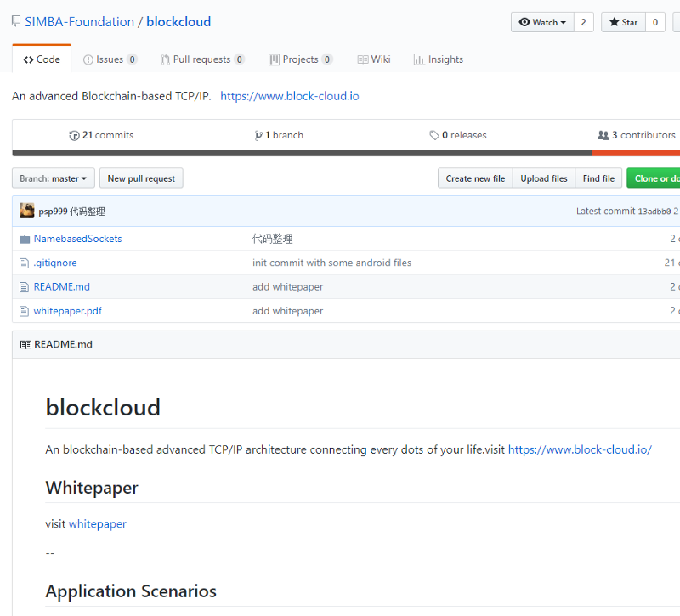Open the .gitignore file
The image size is (680, 616).
[55, 263]
